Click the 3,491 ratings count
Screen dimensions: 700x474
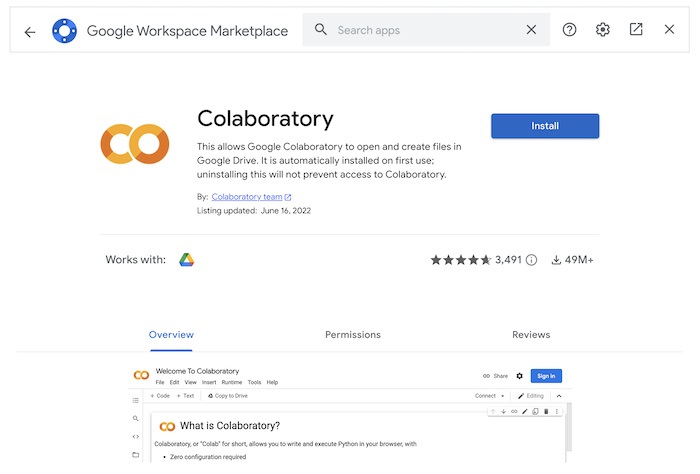coord(508,260)
